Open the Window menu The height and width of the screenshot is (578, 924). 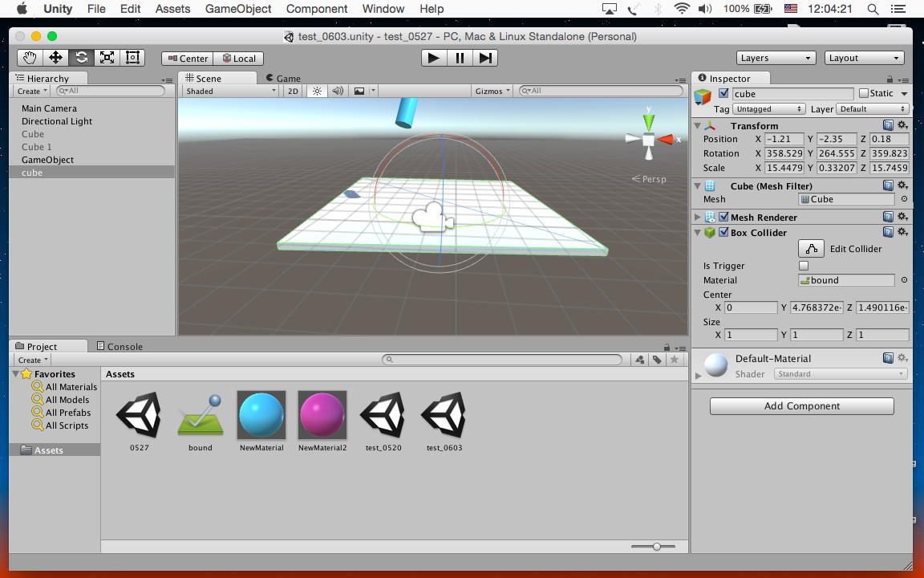point(383,9)
